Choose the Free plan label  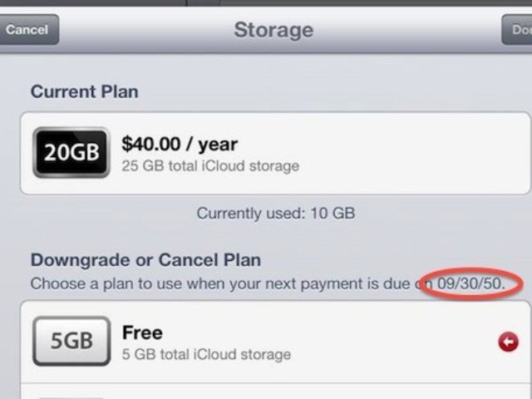pyautogui.click(x=142, y=332)
